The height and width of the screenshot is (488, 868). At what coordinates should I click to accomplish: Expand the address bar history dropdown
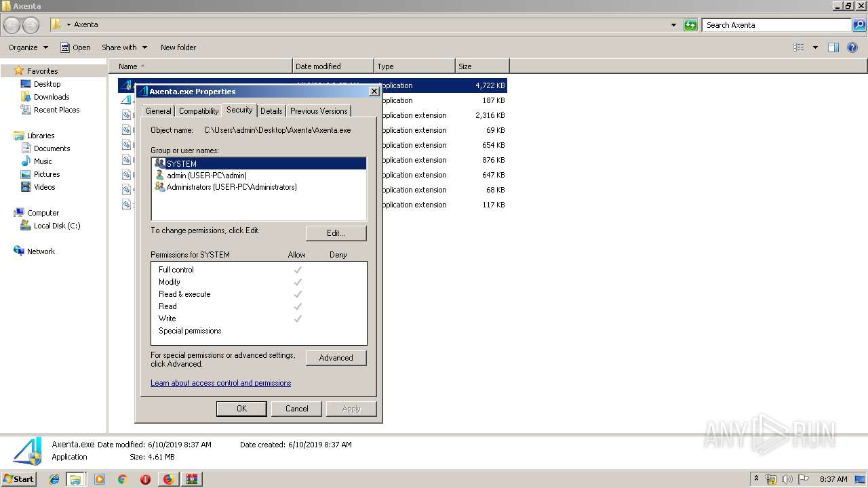pos(673,25)
